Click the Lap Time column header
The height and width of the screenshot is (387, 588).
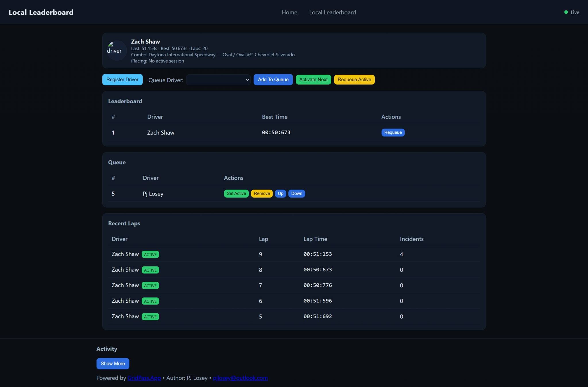coord(315,239)
